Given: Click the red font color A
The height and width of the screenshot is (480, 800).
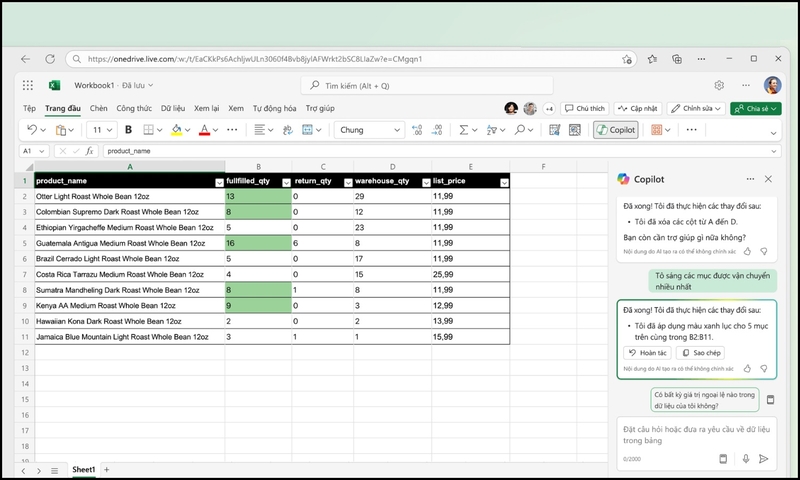Looking at the screenshot, I should (204, 130).
